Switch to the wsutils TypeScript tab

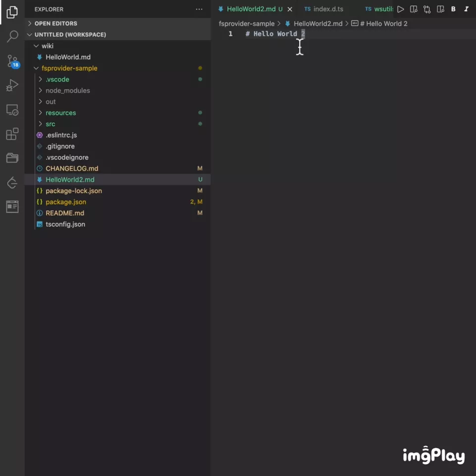pos(379,9)
